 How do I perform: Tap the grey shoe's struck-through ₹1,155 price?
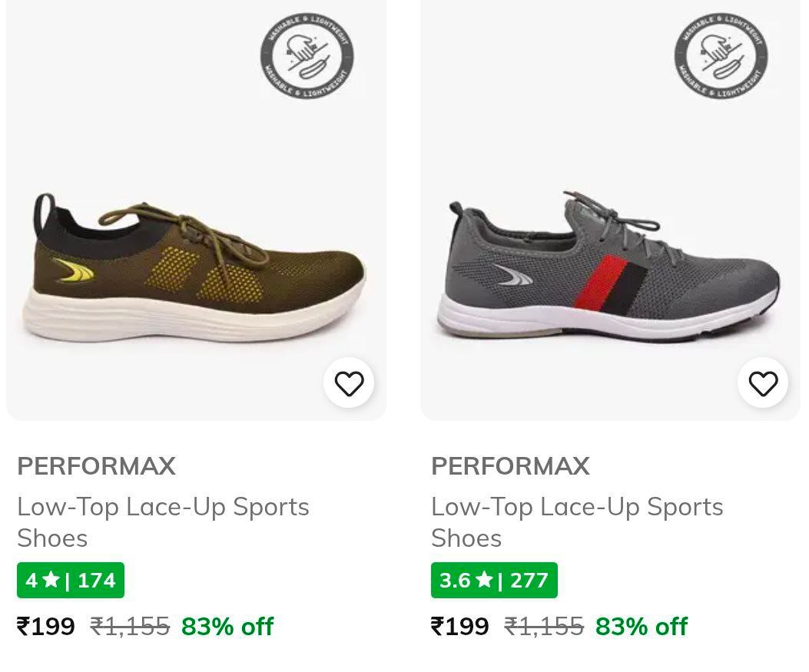[x=544, y=627]
